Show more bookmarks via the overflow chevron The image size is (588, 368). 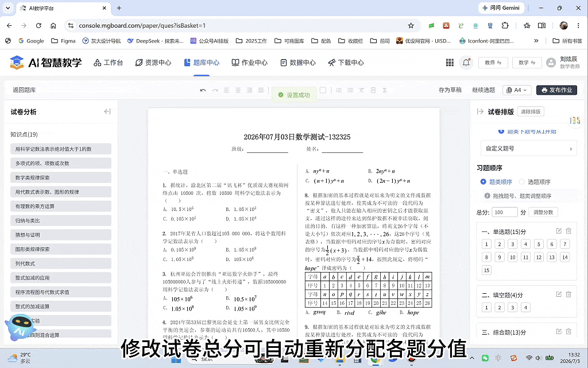point(536,41)
